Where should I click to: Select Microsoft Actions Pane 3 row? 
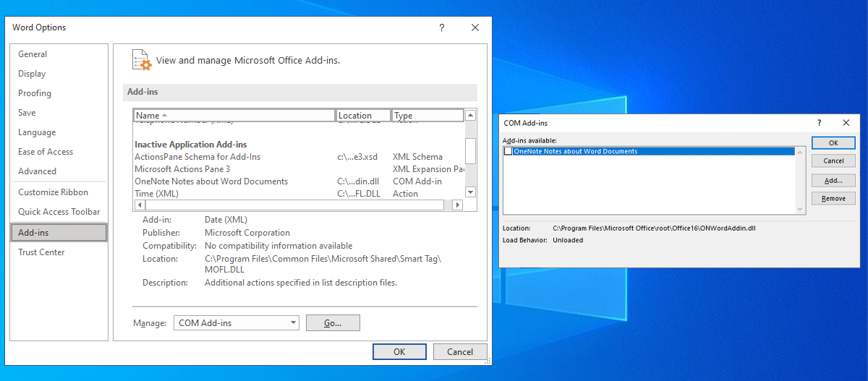pos(299,169)
